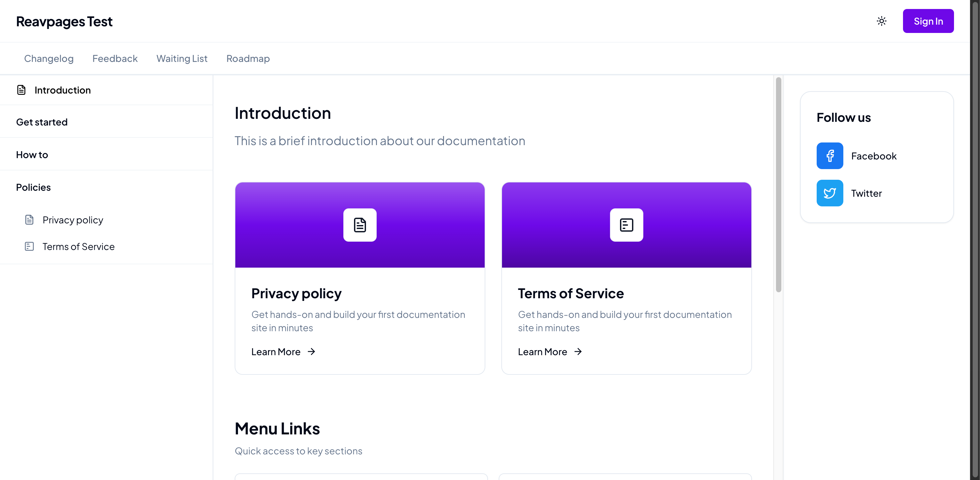Click the arrow next to Terms of Service Learn More
980x480 pixels.
tap(578, 352)
